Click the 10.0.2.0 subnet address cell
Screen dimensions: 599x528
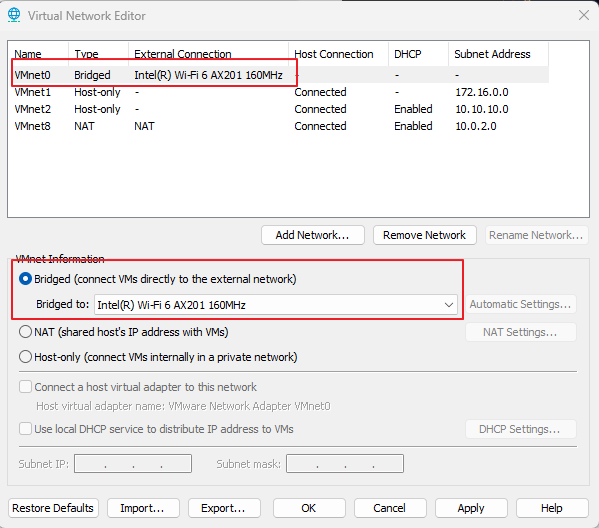[x=476, y=126]
